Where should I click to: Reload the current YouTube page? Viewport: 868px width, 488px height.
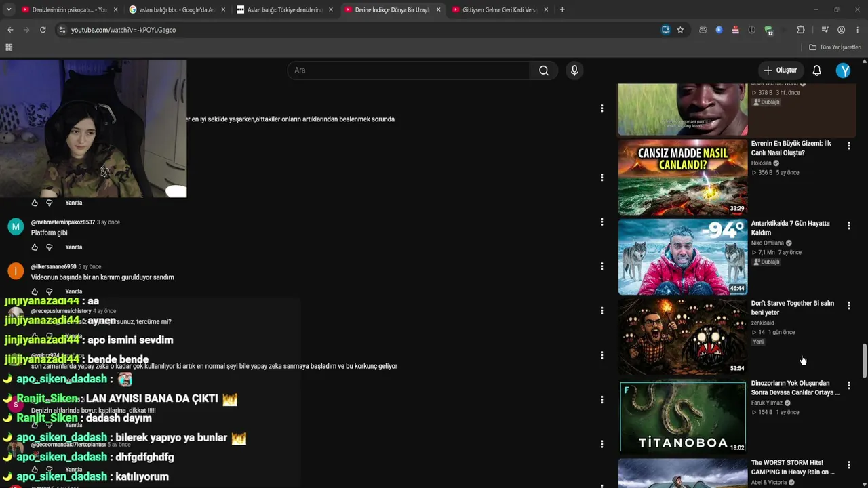pyautogui.click(x=43, y=30)
